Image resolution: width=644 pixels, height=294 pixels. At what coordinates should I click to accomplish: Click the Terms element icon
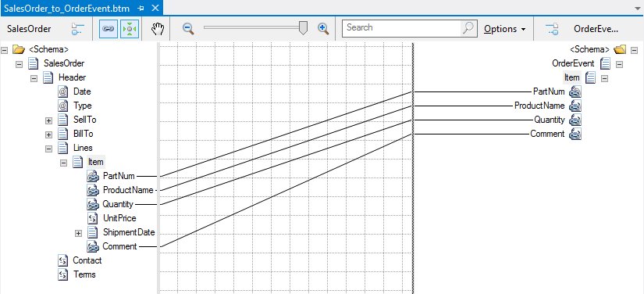tap(63, 274)
